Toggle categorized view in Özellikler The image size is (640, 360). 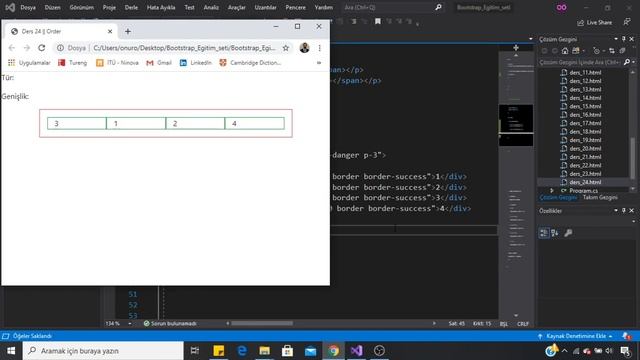click(x=544, y=233)
